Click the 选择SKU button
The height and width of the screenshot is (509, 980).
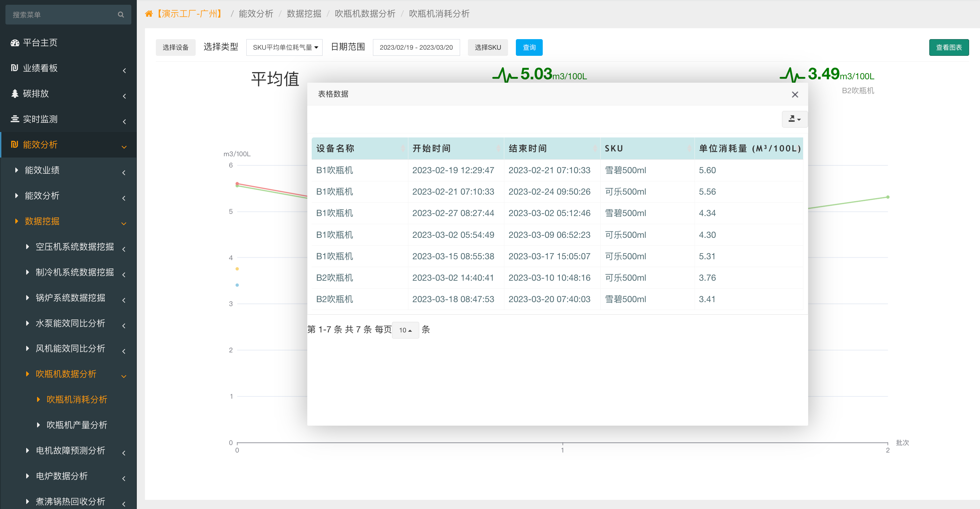point(488,48)
